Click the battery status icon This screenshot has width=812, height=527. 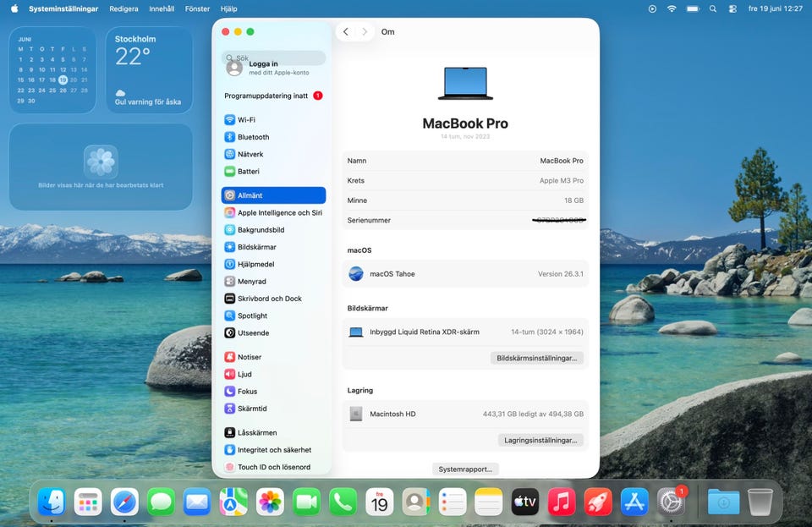click(693, 8)
